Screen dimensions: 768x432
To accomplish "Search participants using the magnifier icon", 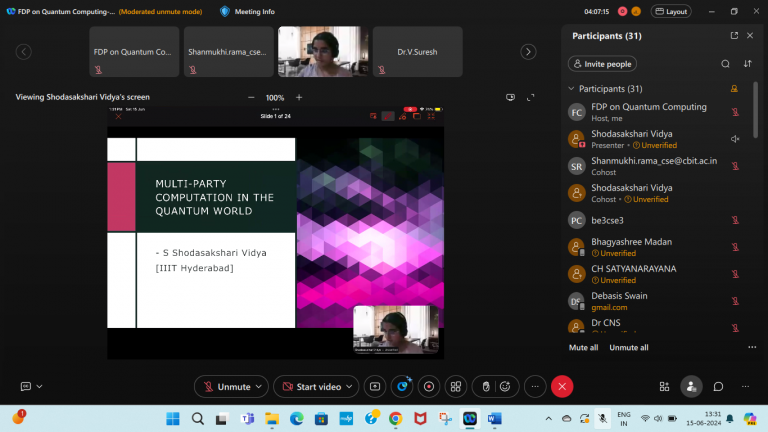I will click(726, 64).
